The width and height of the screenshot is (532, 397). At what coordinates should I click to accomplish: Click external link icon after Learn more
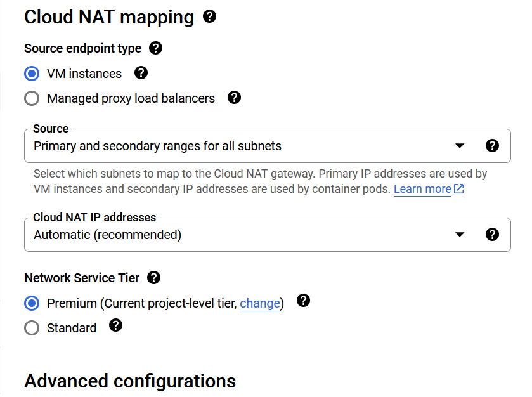pos(459,189)
